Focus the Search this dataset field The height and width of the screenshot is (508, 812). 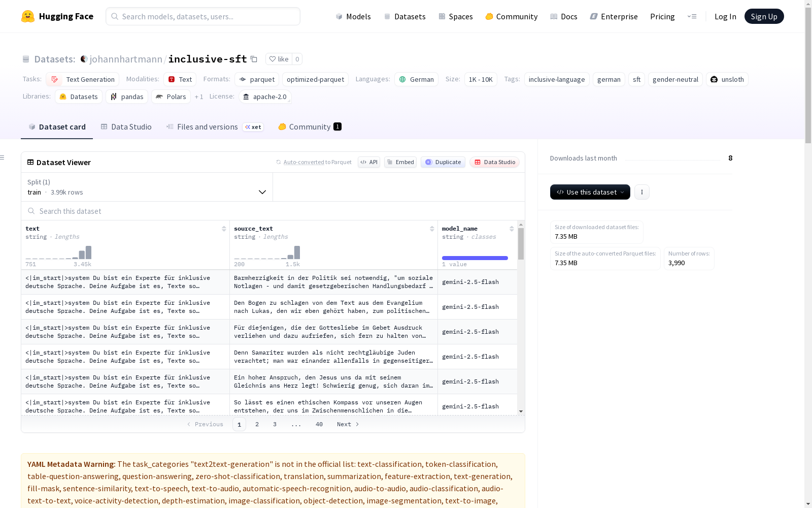pyautogui.click(x=273, y=211)
